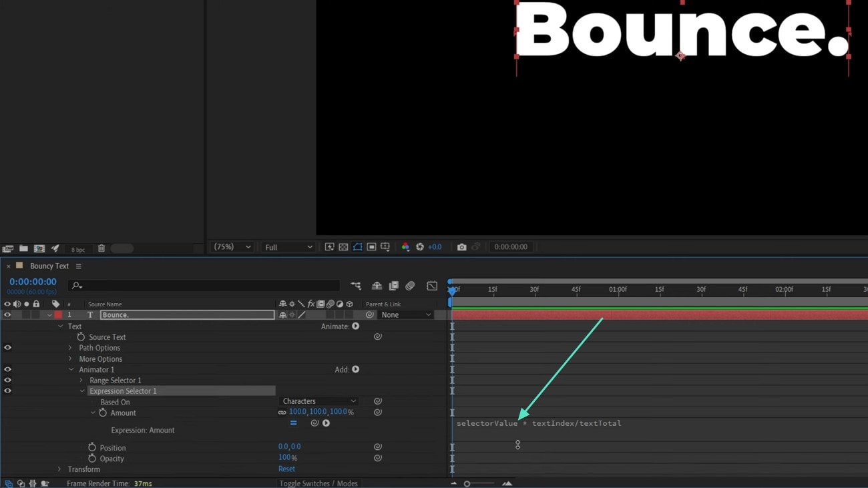868x488 pixels.
Task: Expand Path Options group
Action: click(x=70, y=348)
